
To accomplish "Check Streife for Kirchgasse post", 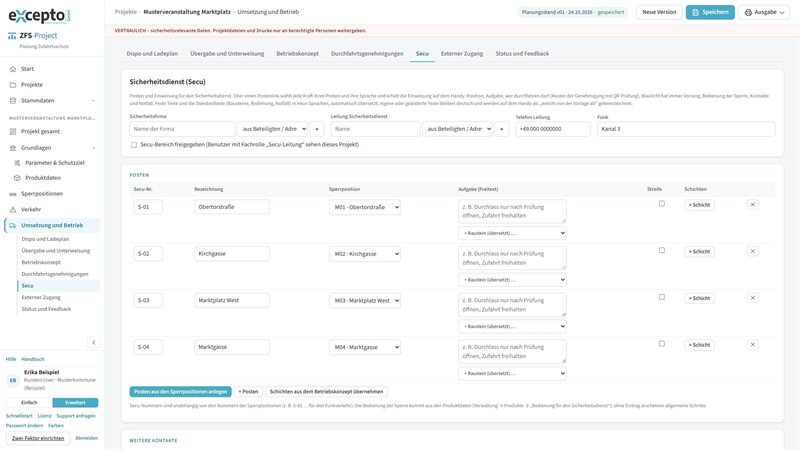I will pyautogui.click(x=662, y=251).
